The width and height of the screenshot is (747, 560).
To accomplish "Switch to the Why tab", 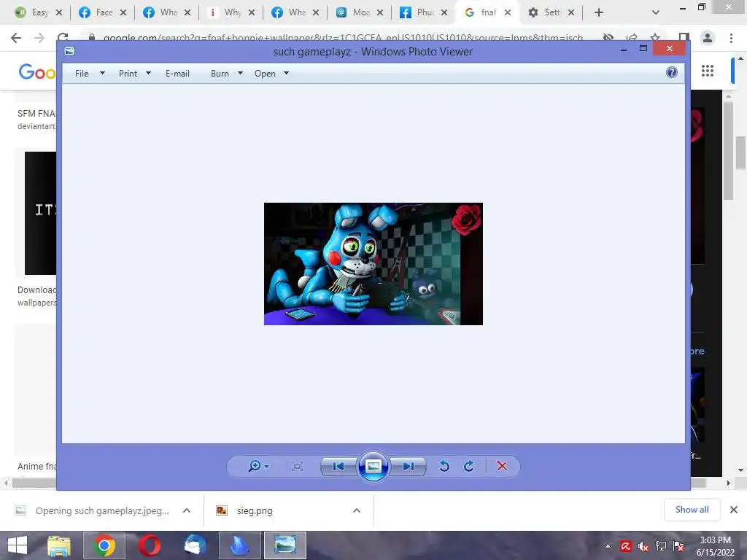I will pyautogui.click(x=233, y=12).
